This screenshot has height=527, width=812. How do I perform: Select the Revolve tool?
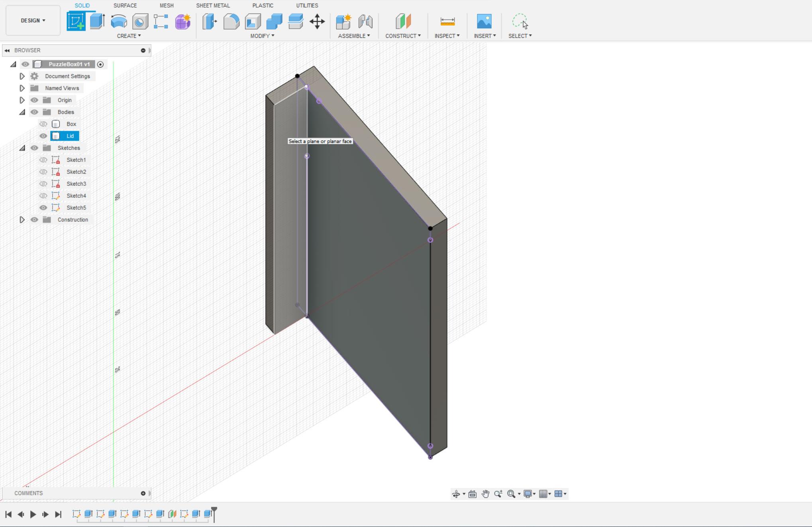pos(119,21)
